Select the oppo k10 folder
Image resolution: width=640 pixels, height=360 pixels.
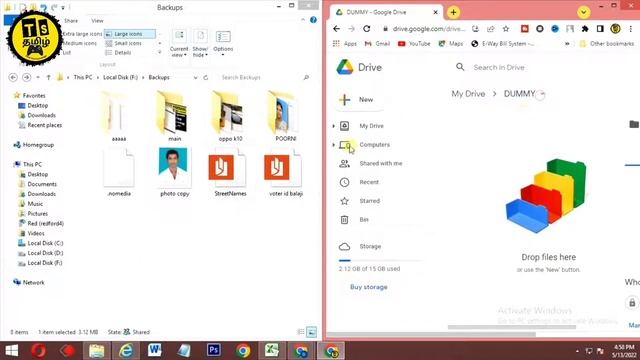[x=230, y=116]
